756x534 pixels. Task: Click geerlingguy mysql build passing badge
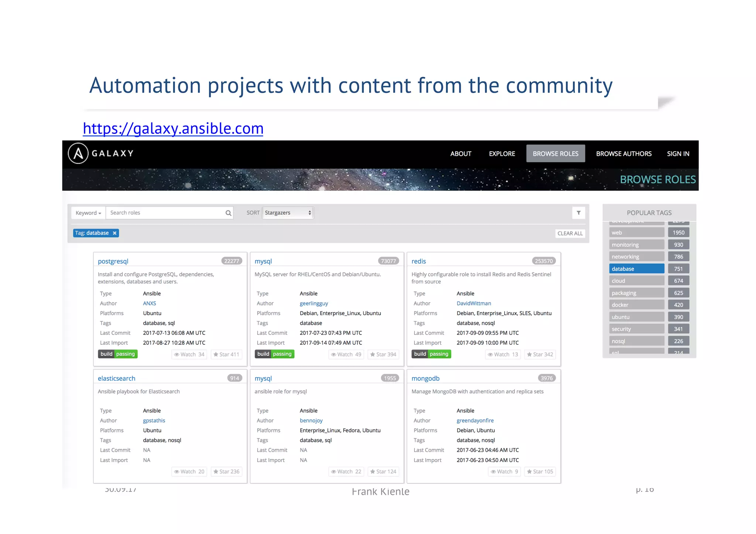(275, 354)
